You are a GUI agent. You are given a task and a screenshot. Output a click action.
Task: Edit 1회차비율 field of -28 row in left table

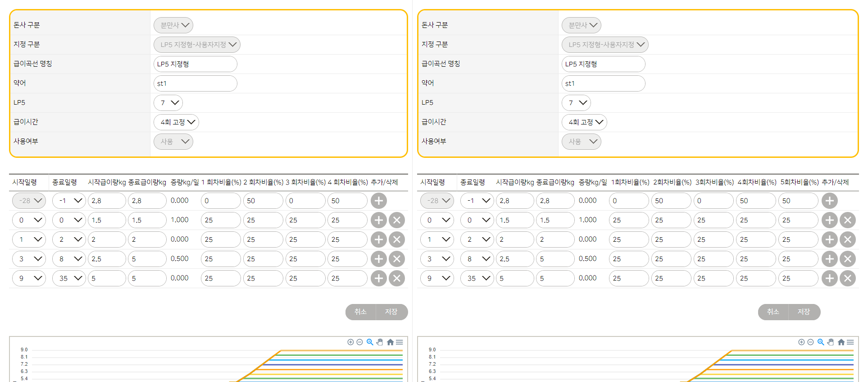point(221,201)
